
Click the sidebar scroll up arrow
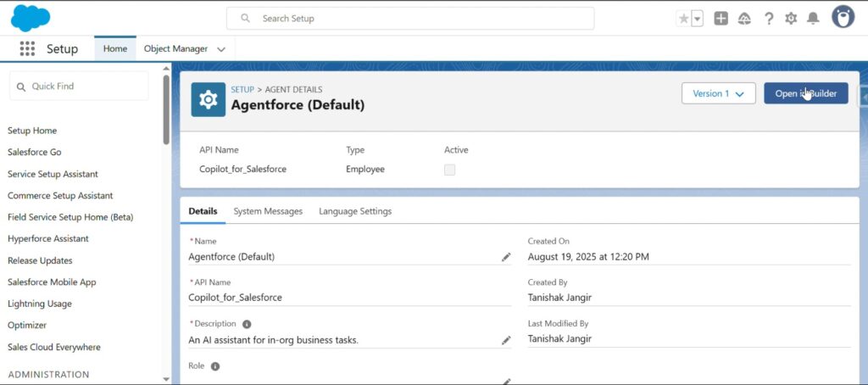coord(166,68)
